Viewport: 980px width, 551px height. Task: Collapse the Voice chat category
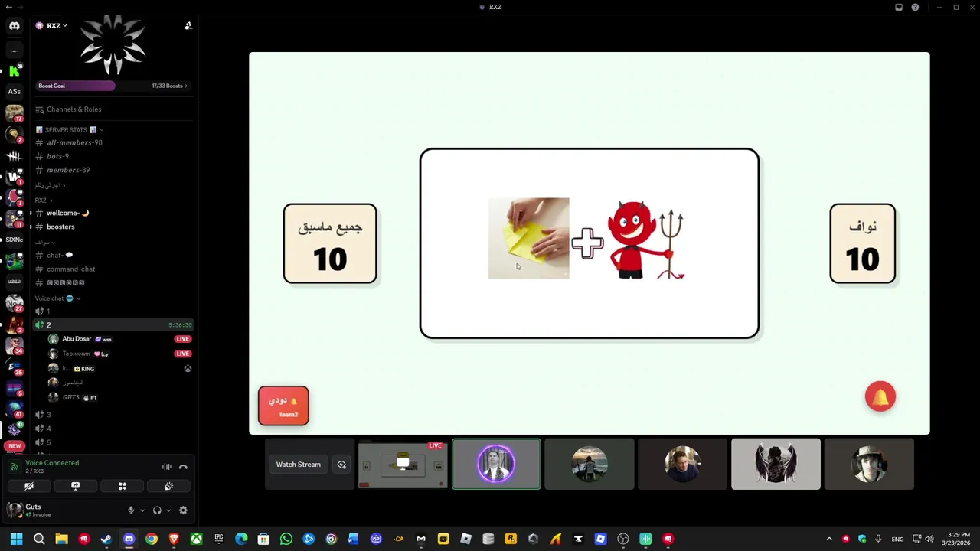tap(57, 298)
